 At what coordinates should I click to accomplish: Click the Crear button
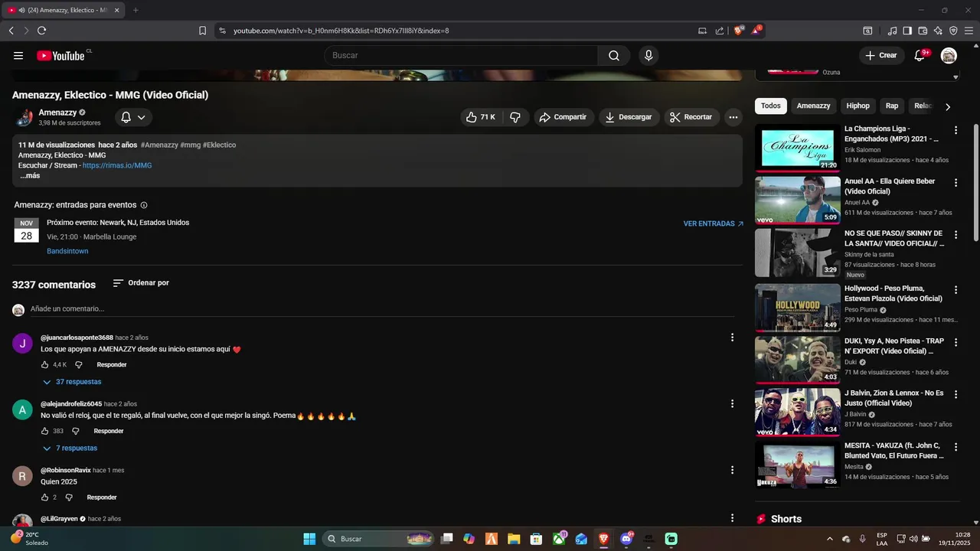pos(881,55)
